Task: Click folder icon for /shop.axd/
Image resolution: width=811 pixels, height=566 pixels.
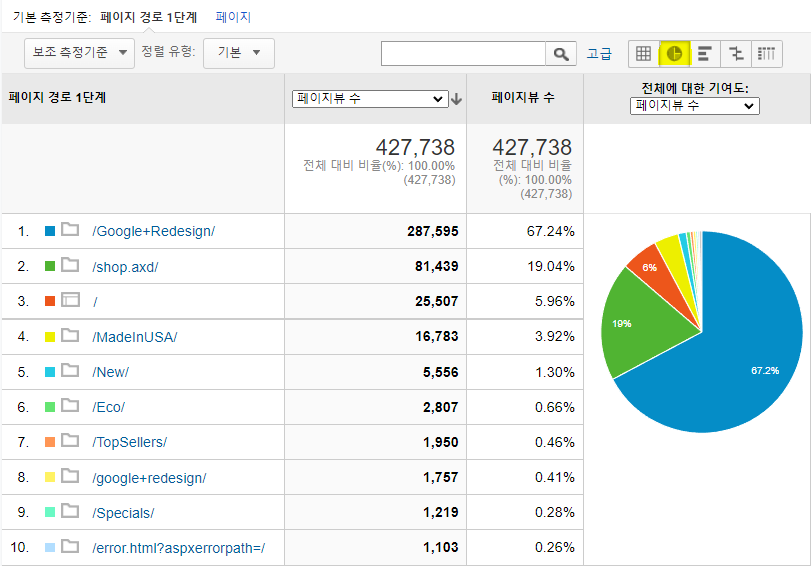Action: [x=70, y=265]
